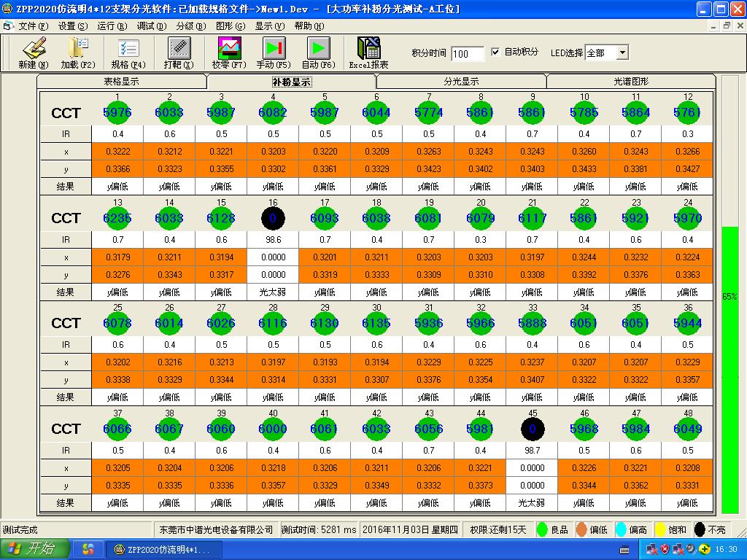
Task: Click LED 13 indicator showing 6235
Action: [x=117, y=218]
